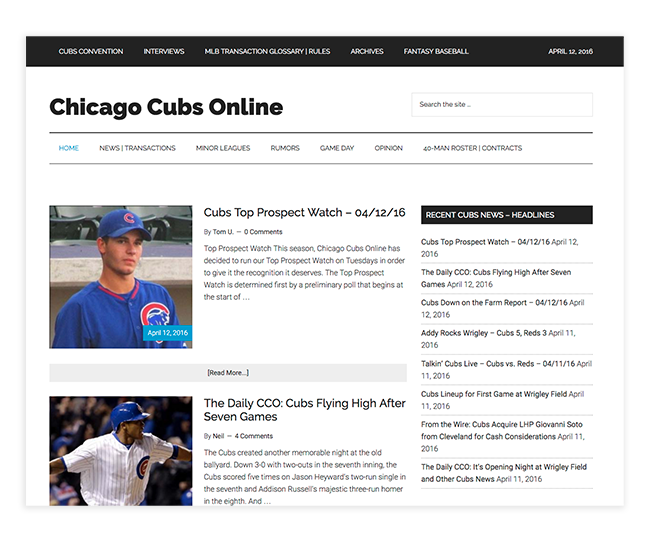The width and height of the screenshot is (650, 542).
Task: Open the Fantasy Baseball section
Action: (436, 51)
